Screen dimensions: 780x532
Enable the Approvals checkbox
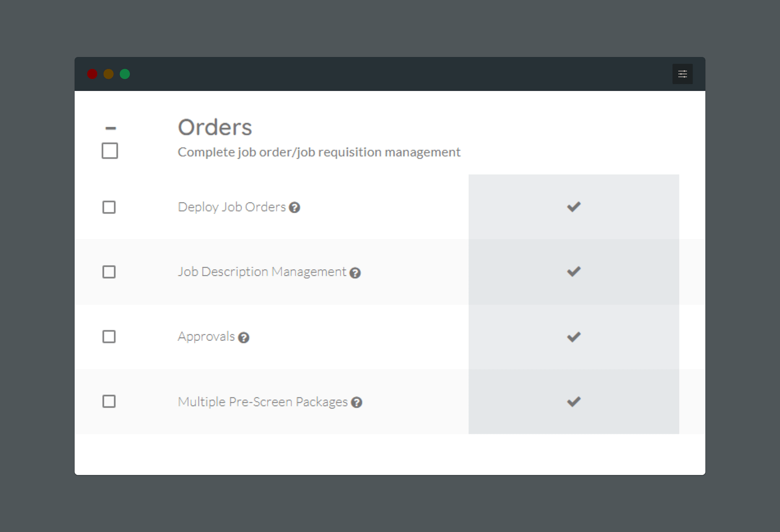[109, 337]
